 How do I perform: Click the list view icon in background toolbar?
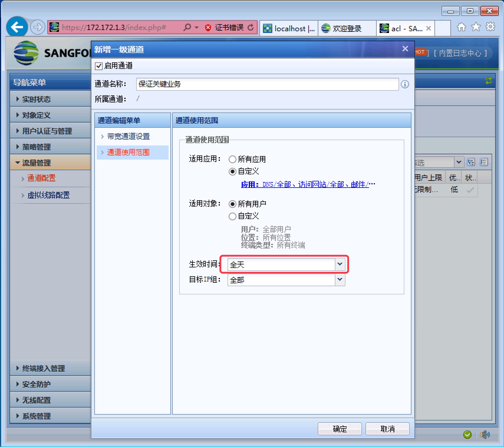[x=484, y=162]
